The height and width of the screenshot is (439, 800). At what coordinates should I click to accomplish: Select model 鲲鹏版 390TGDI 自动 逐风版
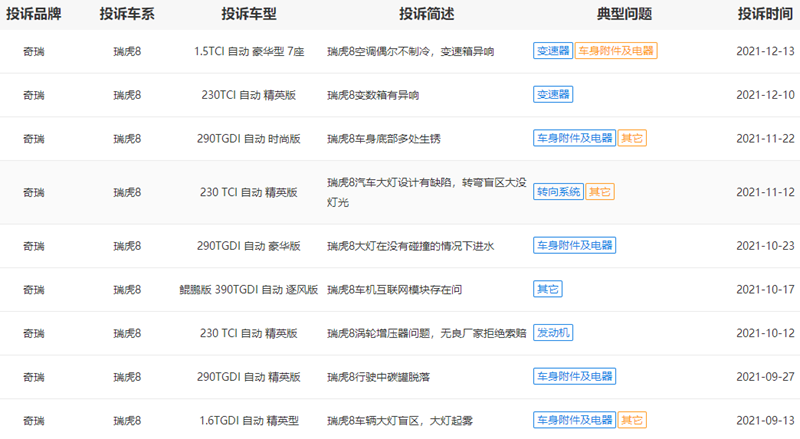point(249,290)
